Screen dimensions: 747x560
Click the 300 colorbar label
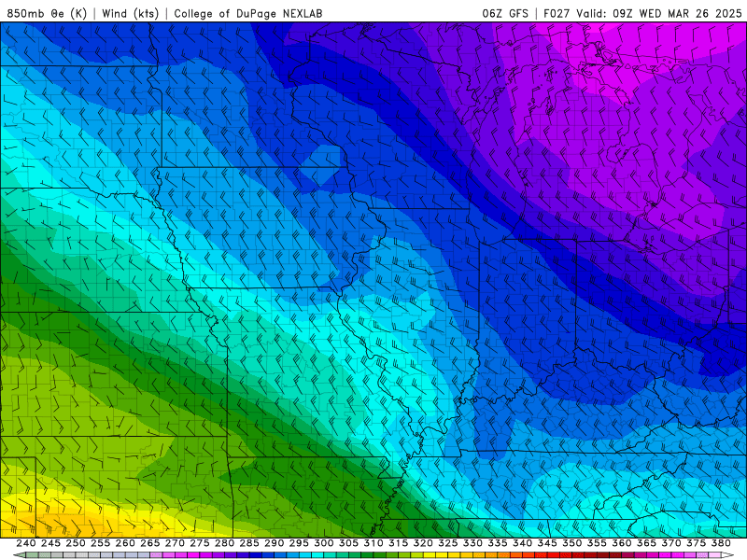[x=323, y=543]
